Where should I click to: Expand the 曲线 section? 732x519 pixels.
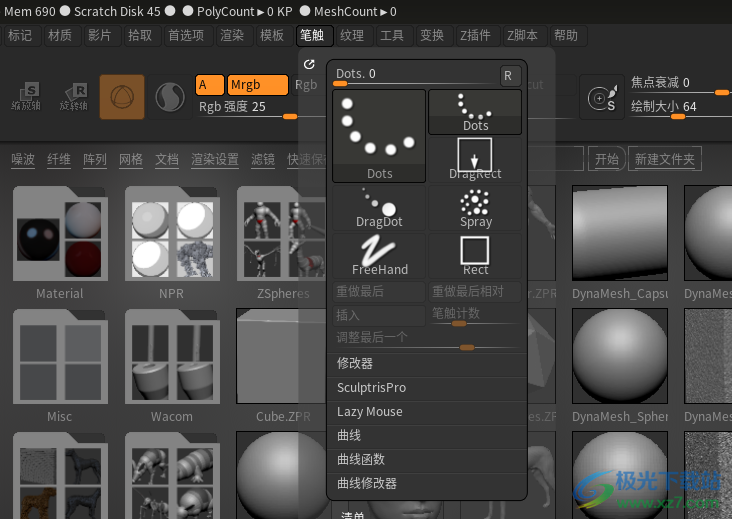point(427,435)
